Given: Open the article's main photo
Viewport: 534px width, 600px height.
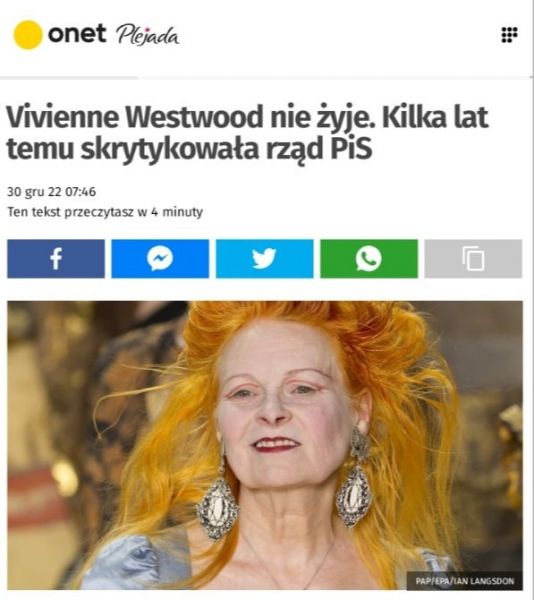Looking at the screenshot, I should coord(265,445).
